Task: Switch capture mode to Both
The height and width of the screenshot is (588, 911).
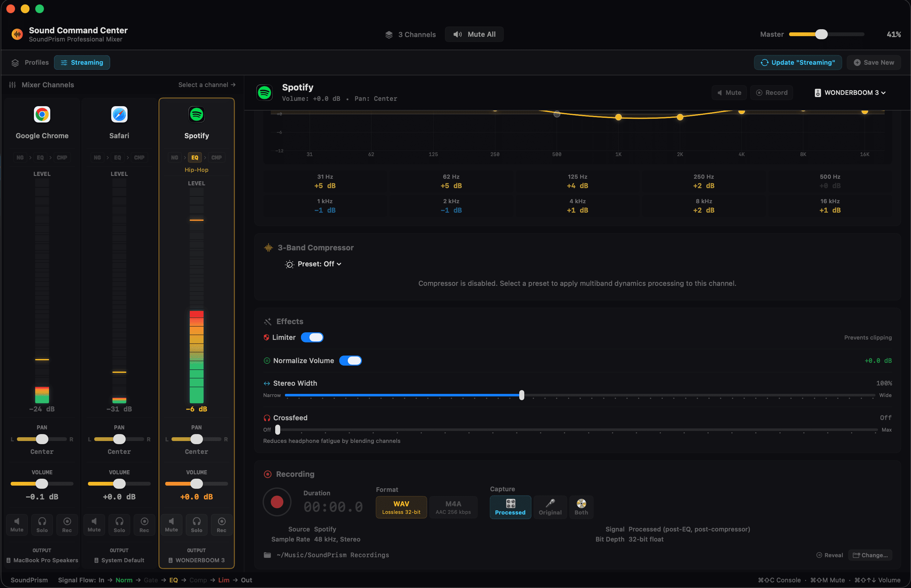Action: click(x=581, y=507)
